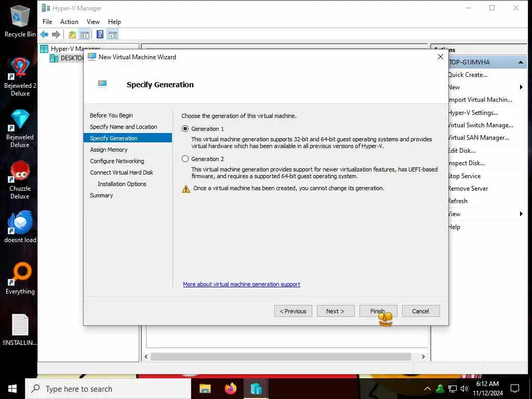532x399 pixels.
Task: Click Remove Server in Actions pane
Action: click(468, 189)
